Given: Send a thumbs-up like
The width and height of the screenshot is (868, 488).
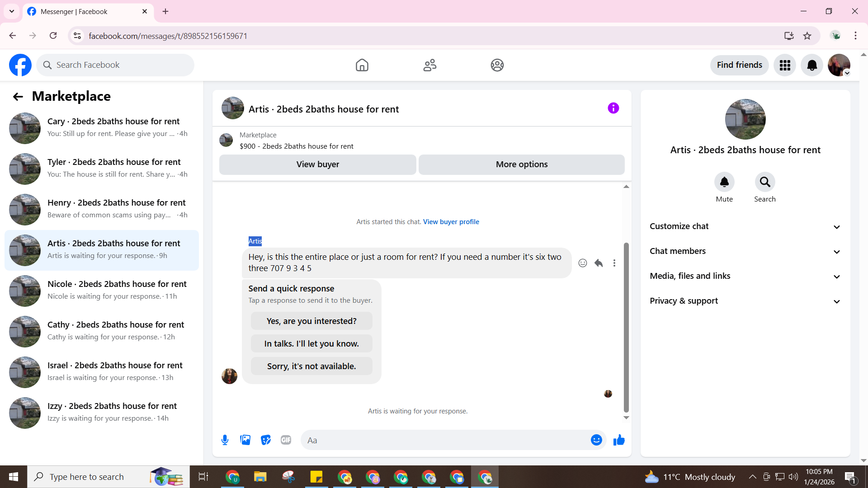Looking at the screenshot, I should click(619, 440).
